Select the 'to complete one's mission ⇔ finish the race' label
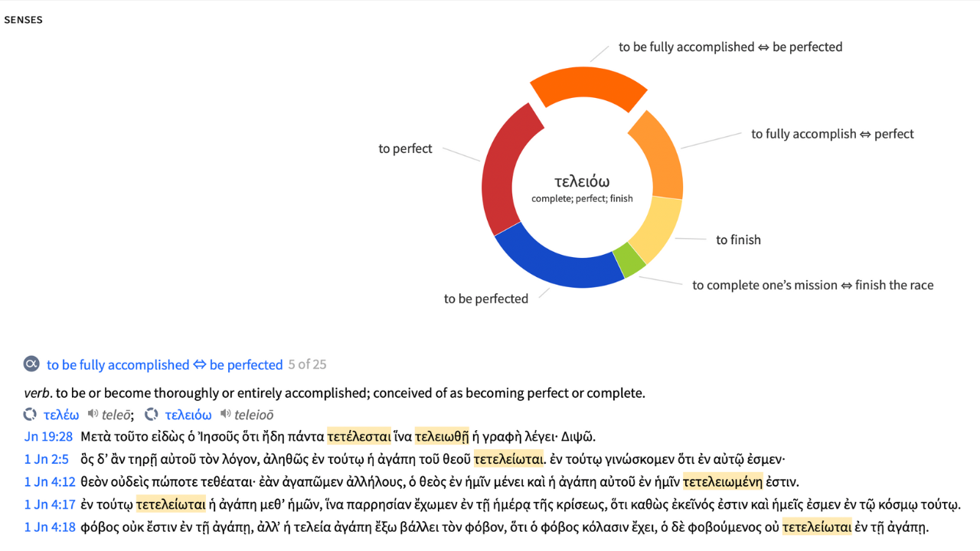980x551 pixels. [813, 285]
